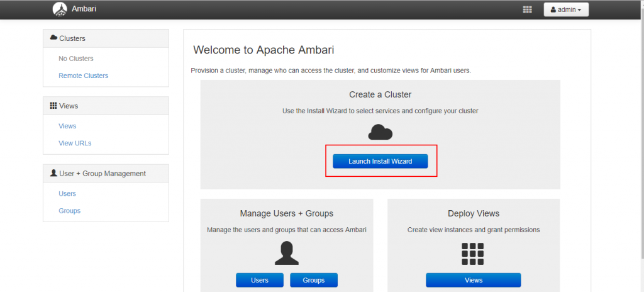The image size is (644, 292).
Task: Click the Clusters panel header text
Action: coord(72,38)
